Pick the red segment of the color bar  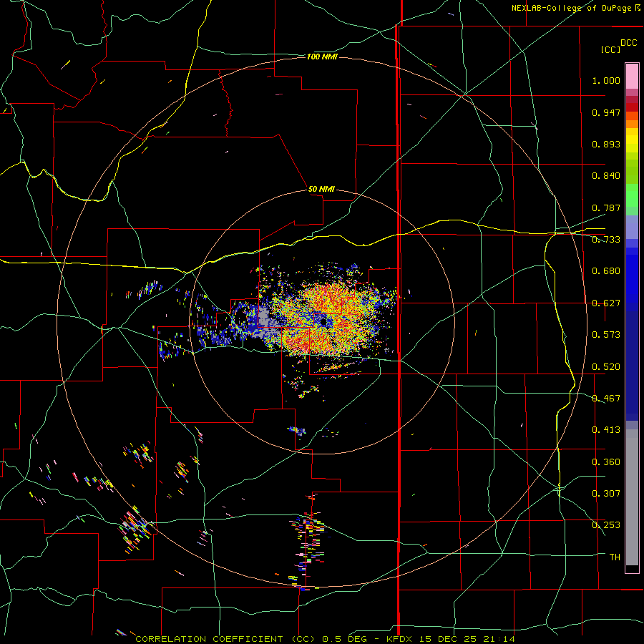point(632,107)
